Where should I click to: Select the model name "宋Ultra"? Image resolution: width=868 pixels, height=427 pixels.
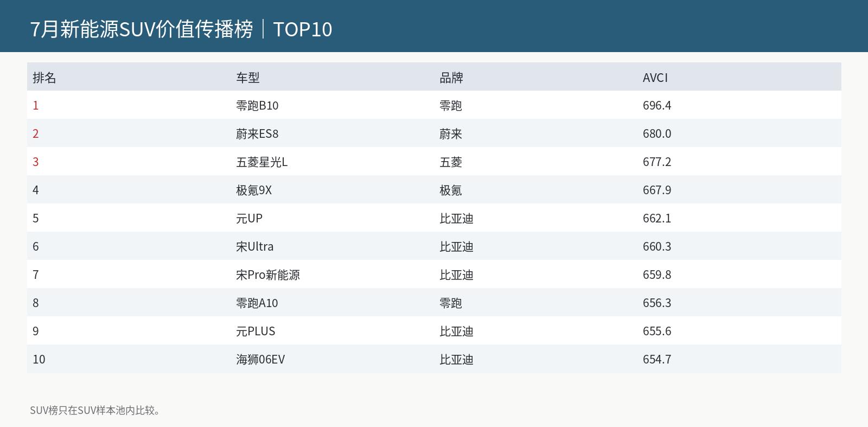point(255,246)
